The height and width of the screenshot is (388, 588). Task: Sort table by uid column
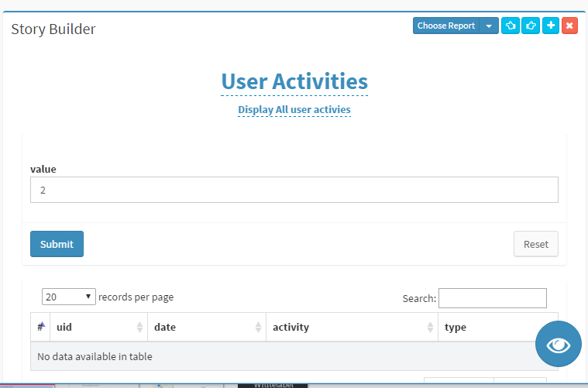tap(98, 327)
